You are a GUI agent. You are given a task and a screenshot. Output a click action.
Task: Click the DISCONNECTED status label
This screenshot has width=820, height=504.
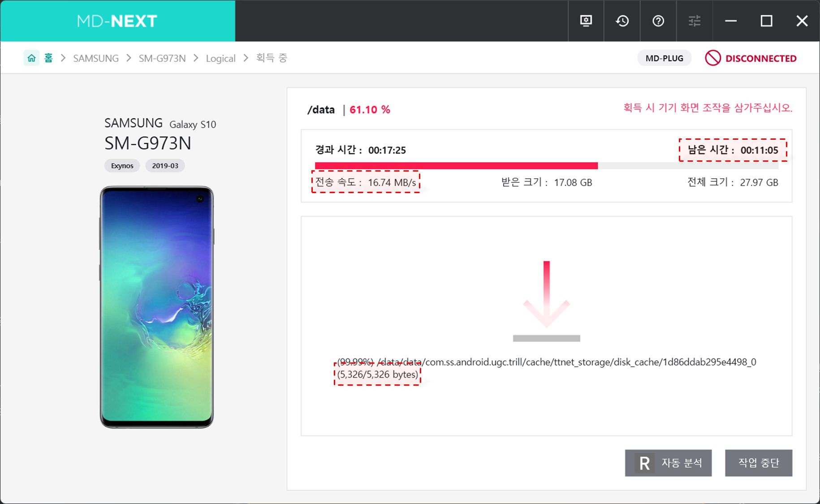[x=761, y=58]
